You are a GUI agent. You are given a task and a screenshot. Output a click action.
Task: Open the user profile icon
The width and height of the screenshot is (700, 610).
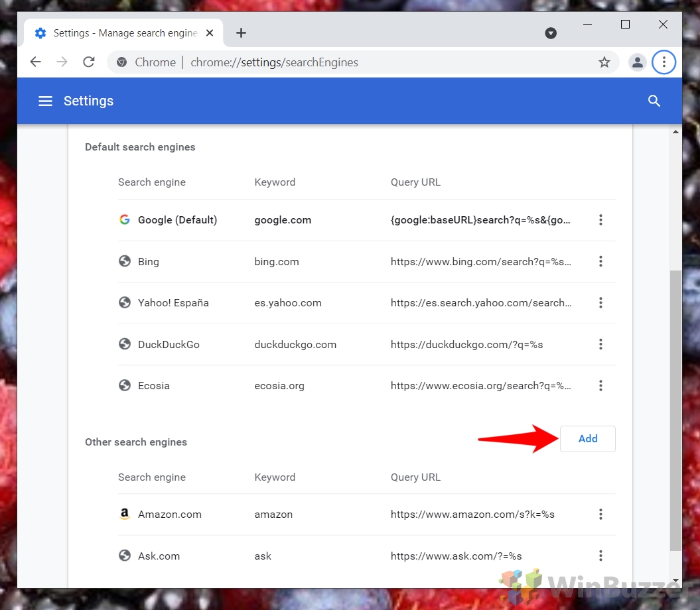[638, 62]
